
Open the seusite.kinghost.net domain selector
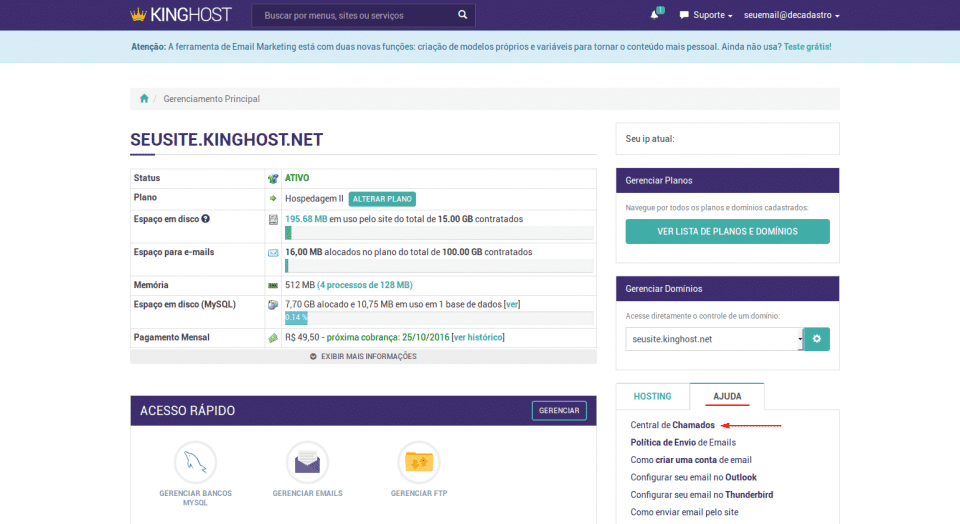(x=714, y=339)
